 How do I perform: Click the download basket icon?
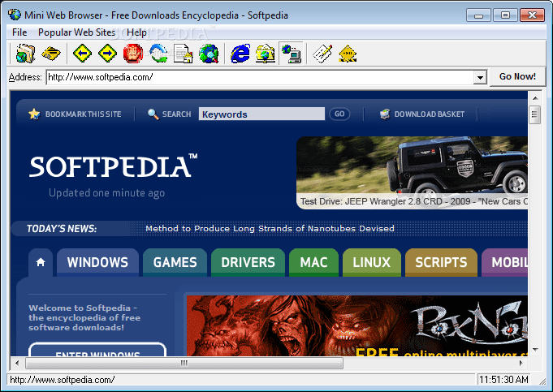385,114
